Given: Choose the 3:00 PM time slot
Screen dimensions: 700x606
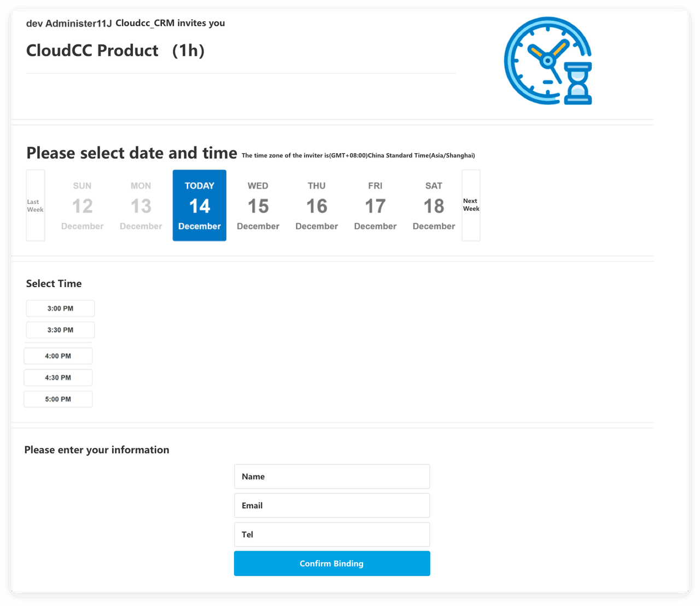Looking at the screenshot, I should 60,308.
